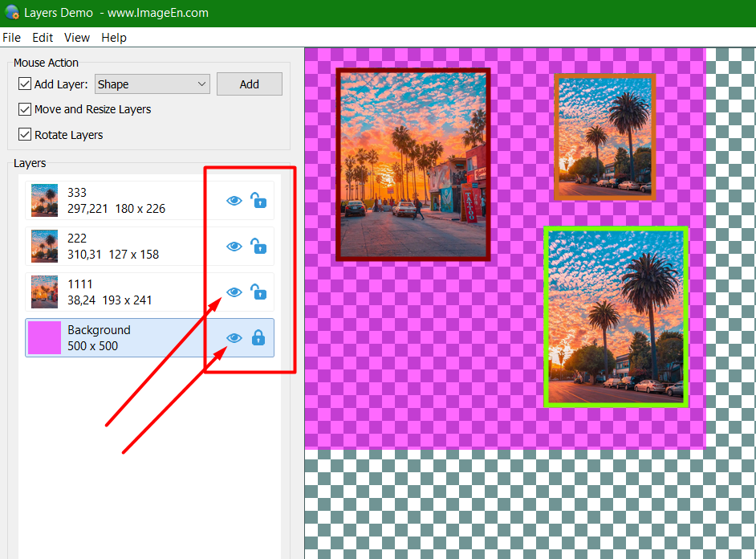
Task: Hide layer 222 with its eye icon
Action: click(234, 247)
